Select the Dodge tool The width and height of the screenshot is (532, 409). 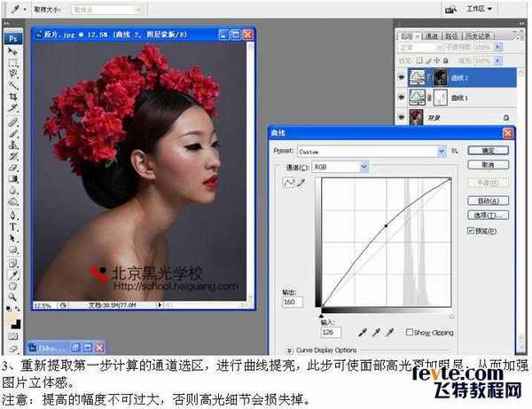click(13, 202)
